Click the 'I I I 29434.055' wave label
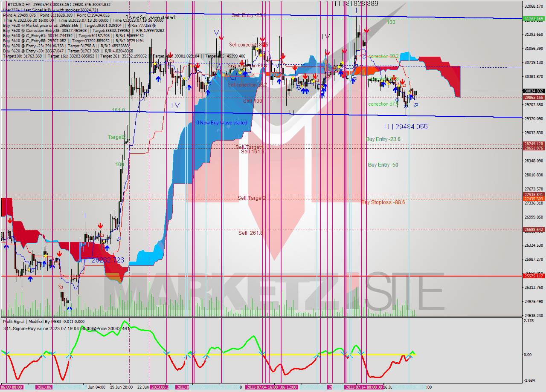Viewport: 546px width, 392px height. point(405,127)
